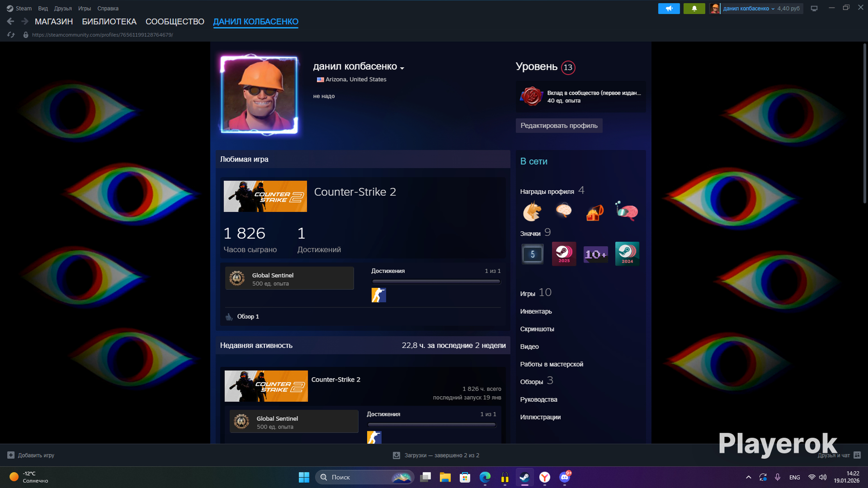This screenshot has width=868, height=488.
Task: Open the Игры menu
Action: 84,8
